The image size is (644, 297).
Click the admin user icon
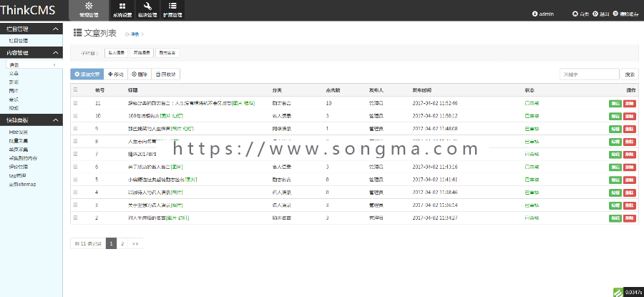[535, 14]
